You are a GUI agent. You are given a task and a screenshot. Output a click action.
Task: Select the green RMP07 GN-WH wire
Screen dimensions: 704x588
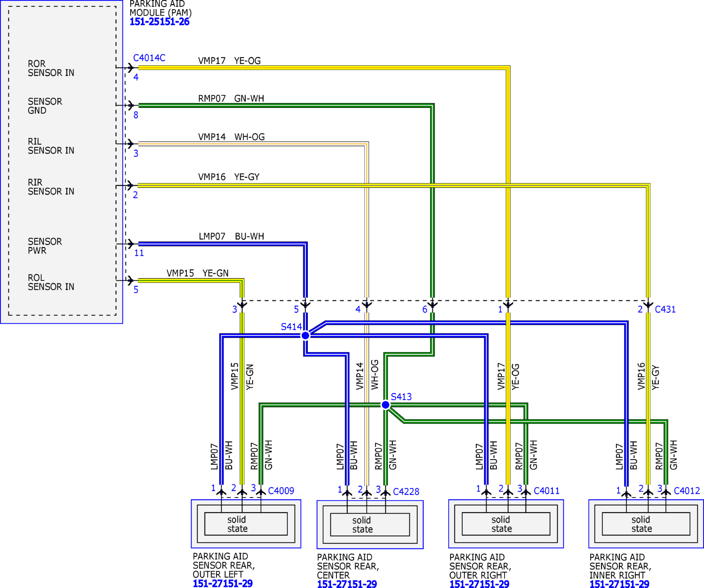click(x=285, y=105)
